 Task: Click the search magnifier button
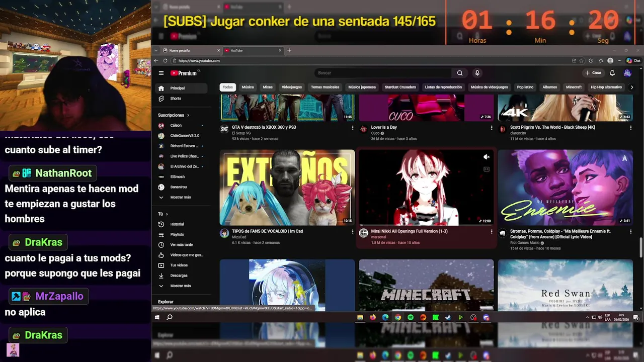459,73
